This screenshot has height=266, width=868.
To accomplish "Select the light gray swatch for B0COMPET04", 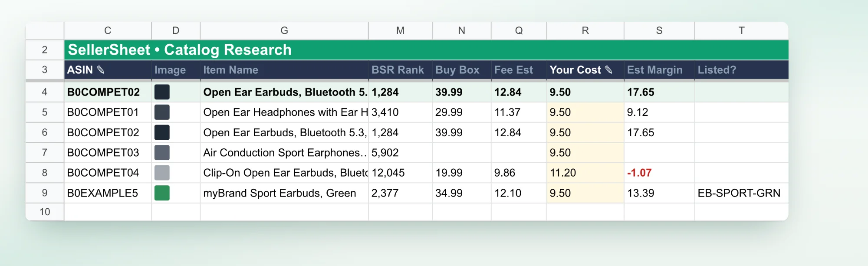I will click(162, 173).
